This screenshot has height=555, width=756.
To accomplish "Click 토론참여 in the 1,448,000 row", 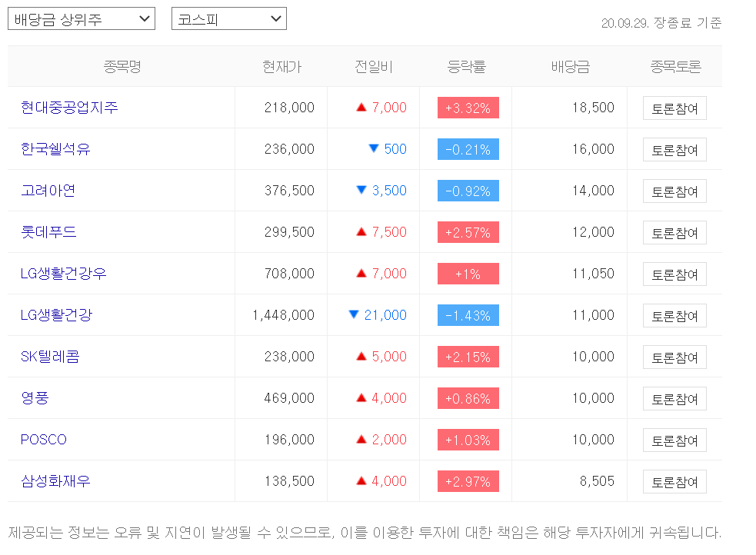I will [674, 316].
